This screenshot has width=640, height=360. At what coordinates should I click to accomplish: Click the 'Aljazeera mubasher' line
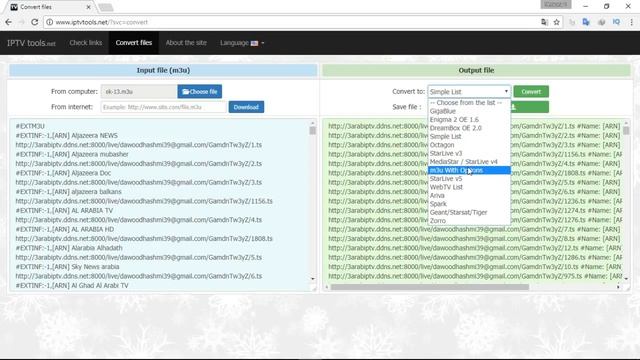click(x=72, y=154)
